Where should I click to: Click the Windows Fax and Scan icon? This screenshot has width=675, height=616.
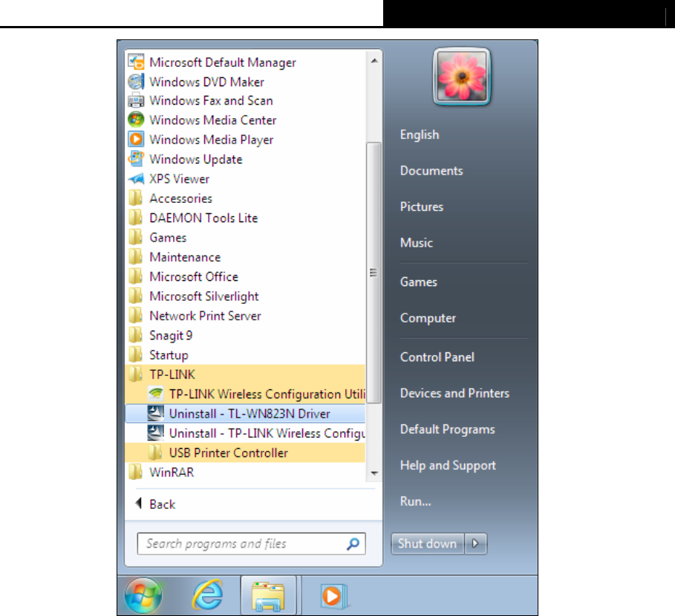136,100
